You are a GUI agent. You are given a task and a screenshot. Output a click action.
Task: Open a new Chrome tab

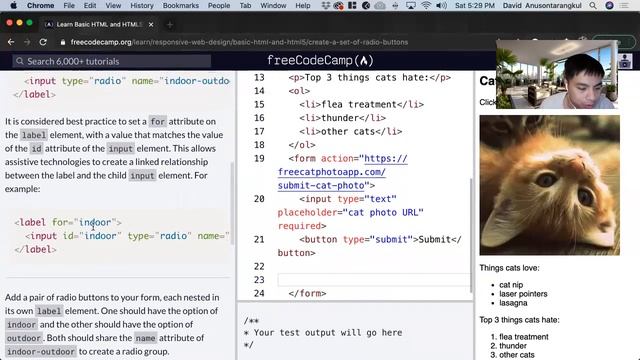pos(170,24)
